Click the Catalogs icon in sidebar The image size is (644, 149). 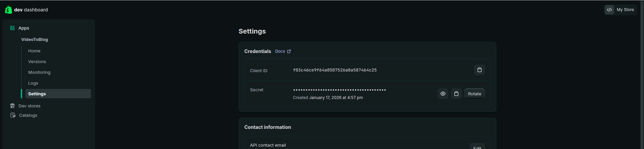click(x=13, y=115)
